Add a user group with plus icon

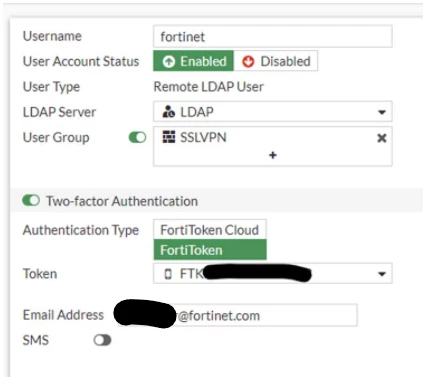[x=273, y=155]
